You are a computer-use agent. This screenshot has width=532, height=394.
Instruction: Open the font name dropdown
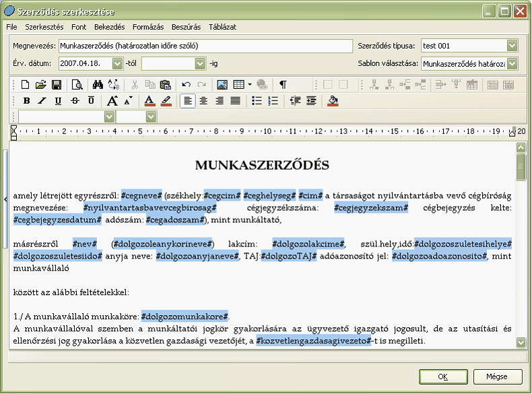pyautogui.click(x=109, y=117)
